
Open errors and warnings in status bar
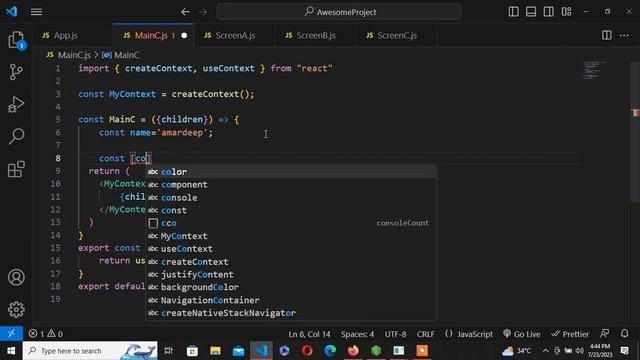tap(46, 334)
